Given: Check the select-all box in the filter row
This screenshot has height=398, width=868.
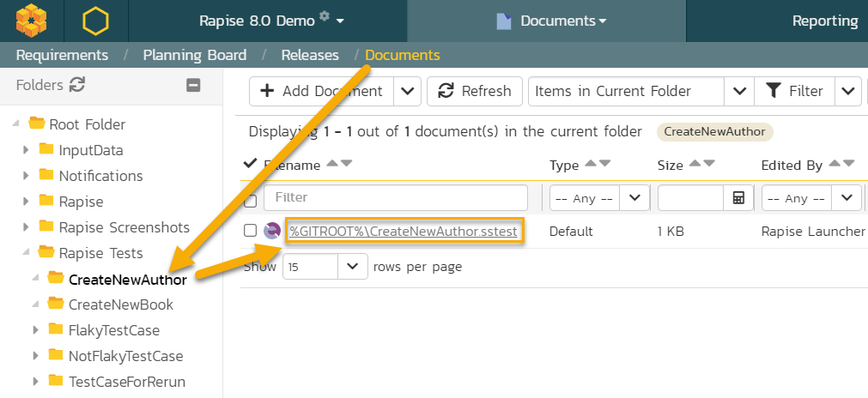Looking at the screenshot, I should [x=250, y=201].
